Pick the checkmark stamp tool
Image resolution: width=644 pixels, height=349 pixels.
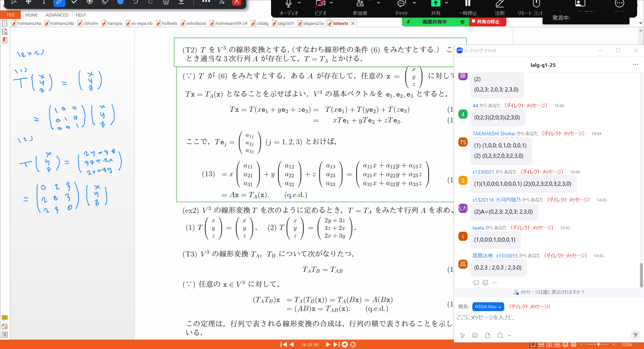click(x=74, y=2)
